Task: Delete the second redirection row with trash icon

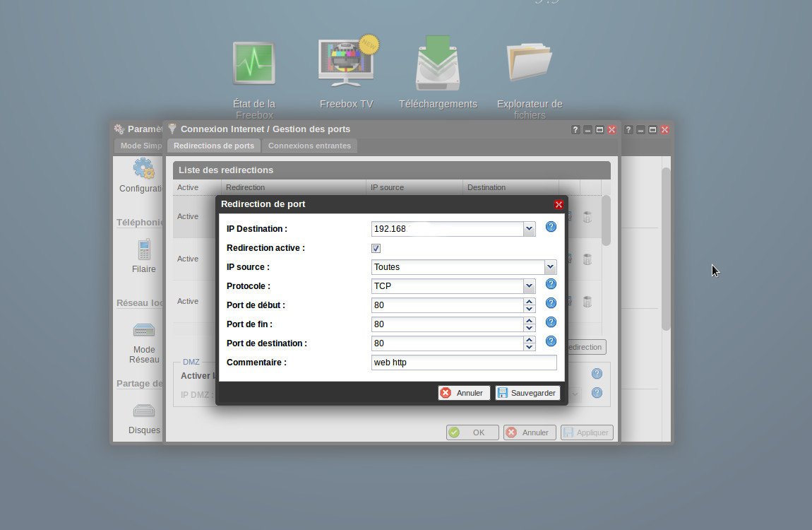Action: click(587, 259)
